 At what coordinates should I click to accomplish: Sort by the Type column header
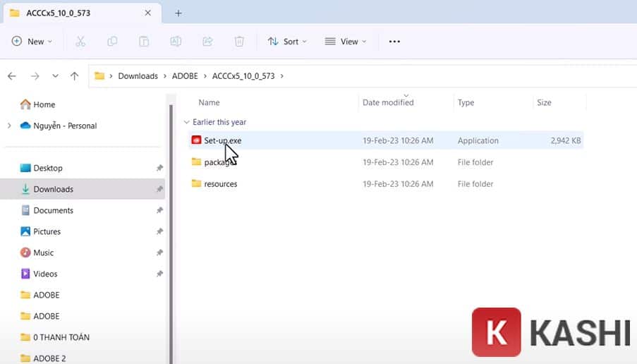[466, 102]
